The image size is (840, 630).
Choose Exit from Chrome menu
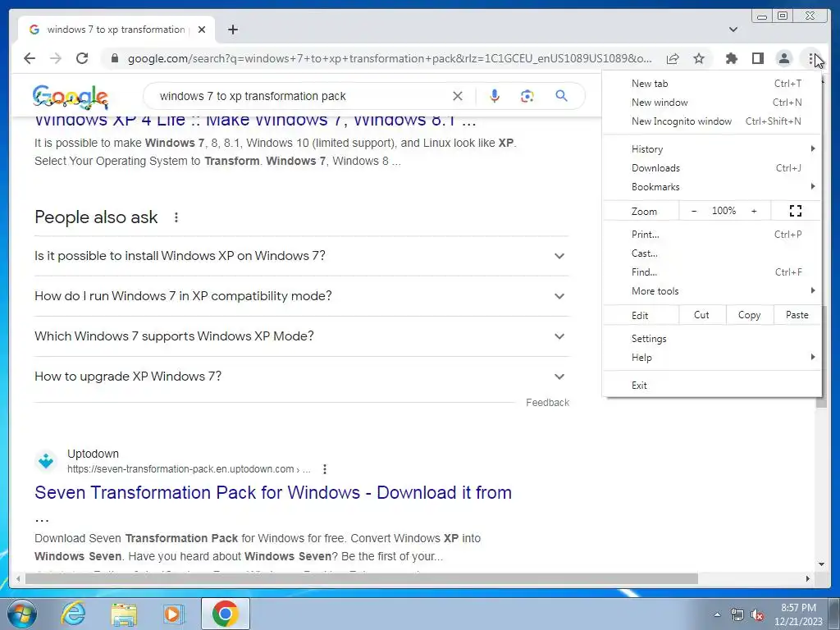pyautogui.click(x=711, y=386)
